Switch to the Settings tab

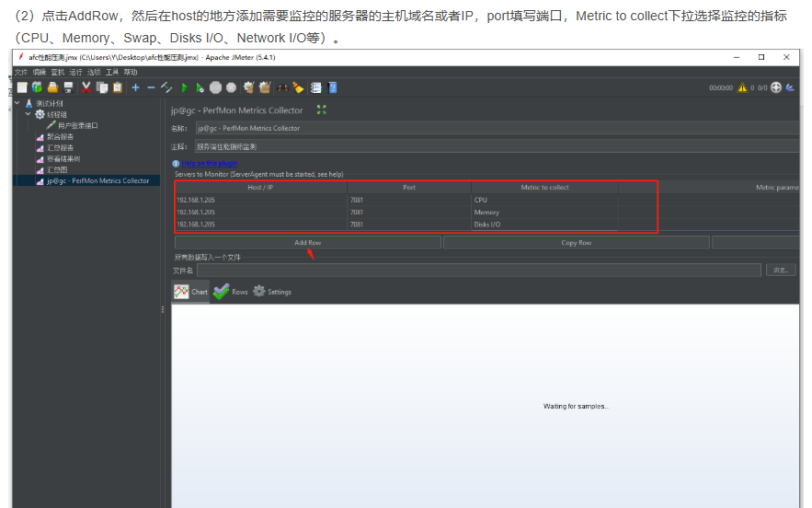(272, 292)
